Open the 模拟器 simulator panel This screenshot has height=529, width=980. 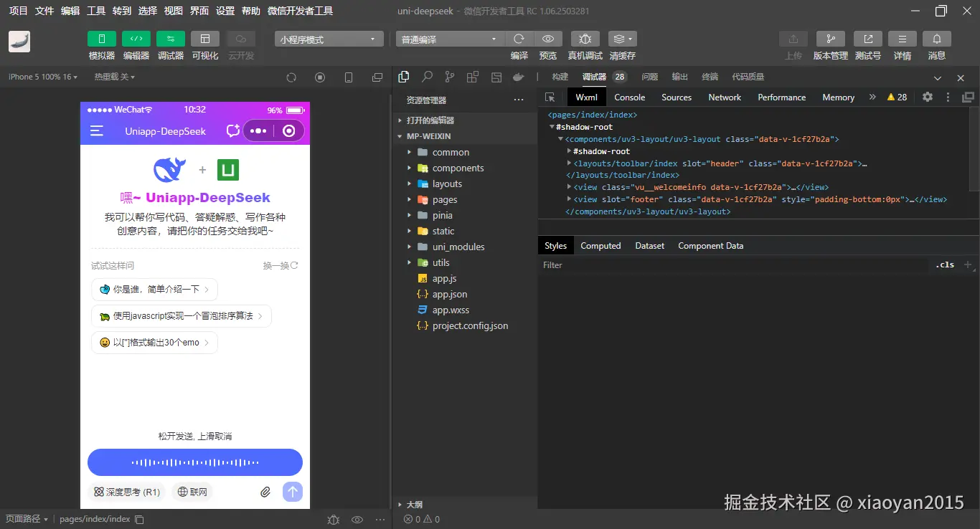click(101, 45)
